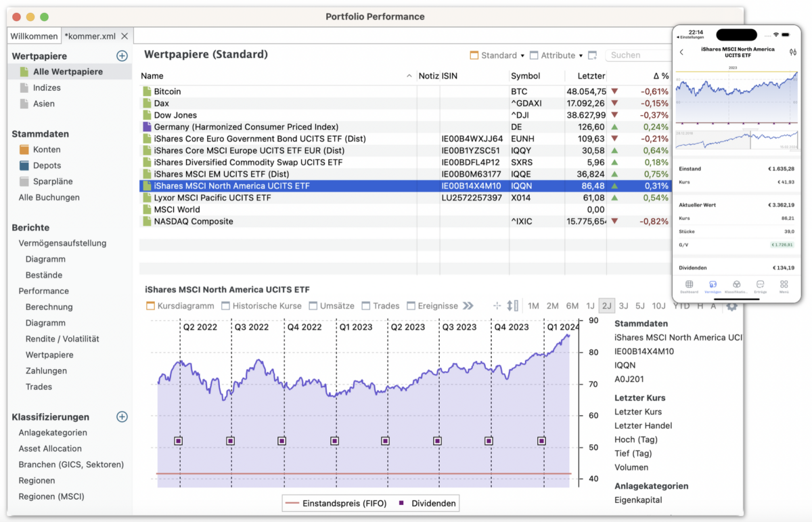
Task: Add a new Wertpapier with the plus button
Action: pos(122,56)
